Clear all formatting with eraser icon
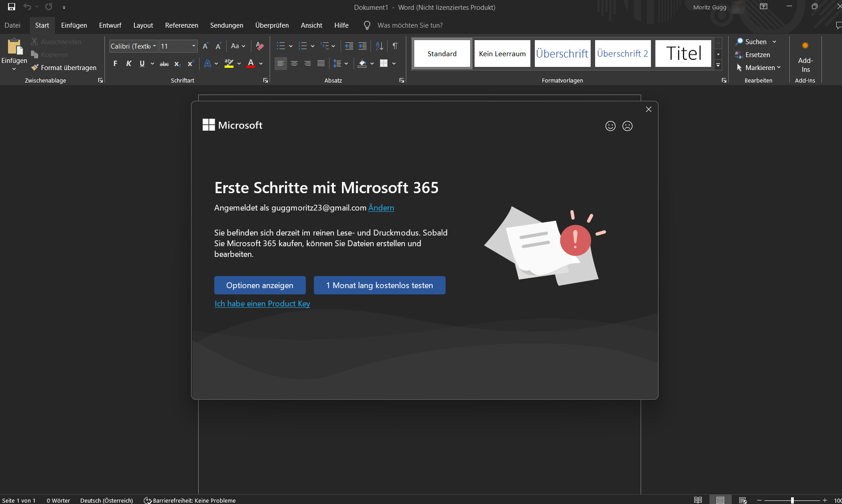The height and width of the screenshot is (504, 842). [x=259, y=46]
